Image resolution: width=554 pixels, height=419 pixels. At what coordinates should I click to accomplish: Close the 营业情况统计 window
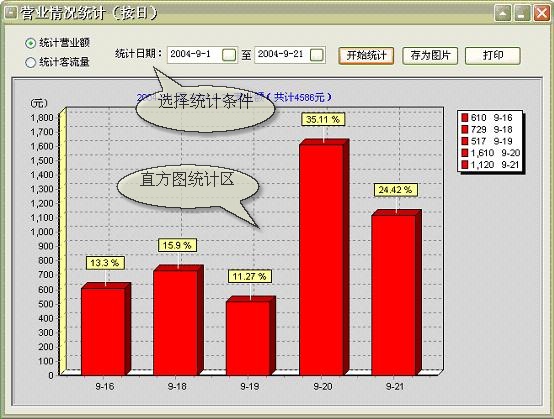541,13
